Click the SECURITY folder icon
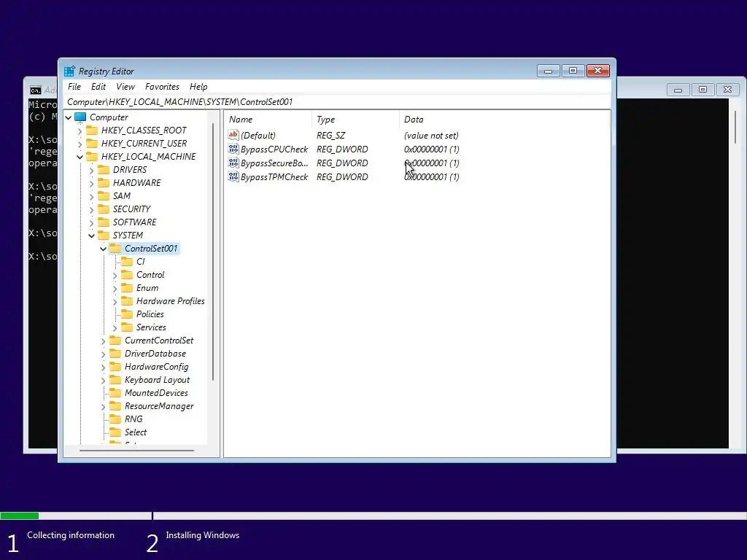The height and width of the screenshot is (560, 747). [x=104, y=209]
